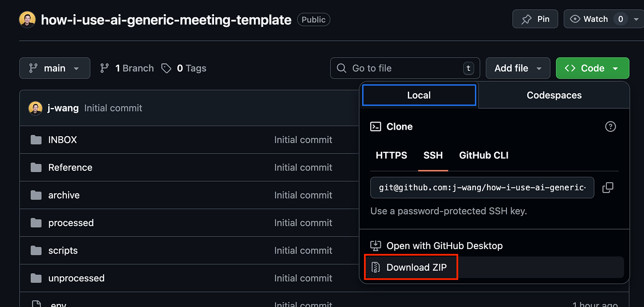The width and height of the screenshot is (644, 307).
Task: View the 0 Tags link
Action: coord(184,68)
